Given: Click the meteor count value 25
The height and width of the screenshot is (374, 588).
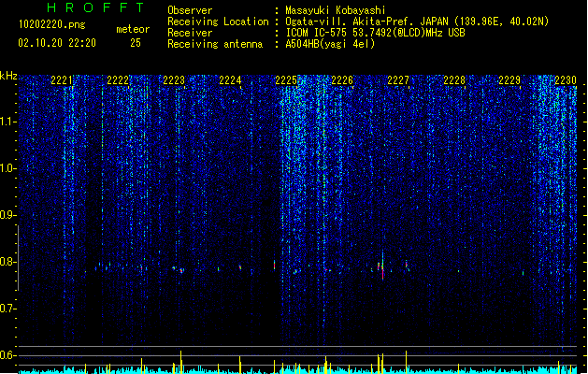Looking at the screenshot, I should pyautogui.click(x=136, y=43).
